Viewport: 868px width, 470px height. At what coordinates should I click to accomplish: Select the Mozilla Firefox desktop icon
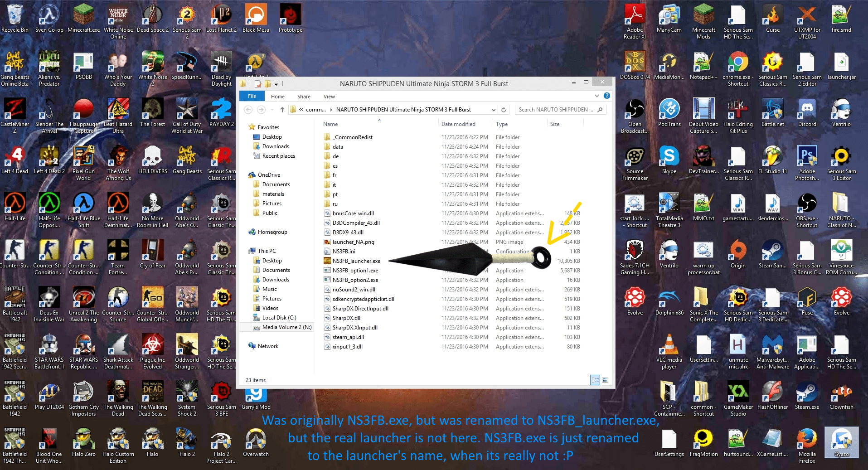(x=807, y=446)
